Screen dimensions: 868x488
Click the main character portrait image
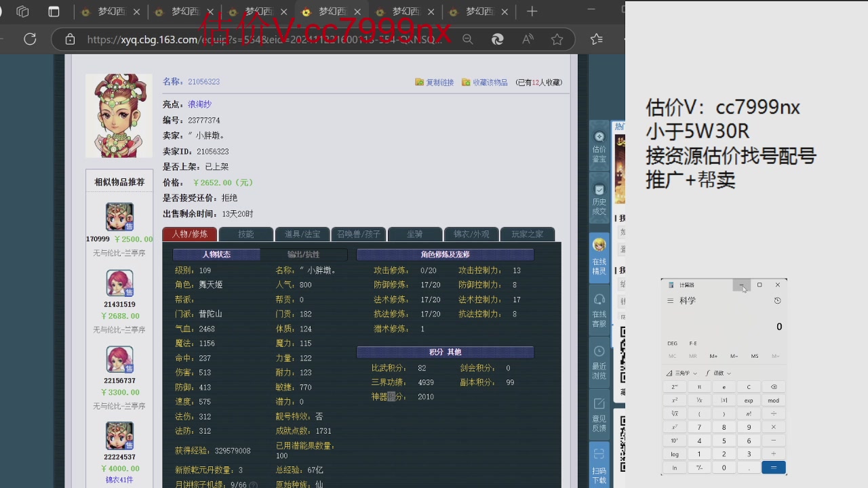[119, 115]
